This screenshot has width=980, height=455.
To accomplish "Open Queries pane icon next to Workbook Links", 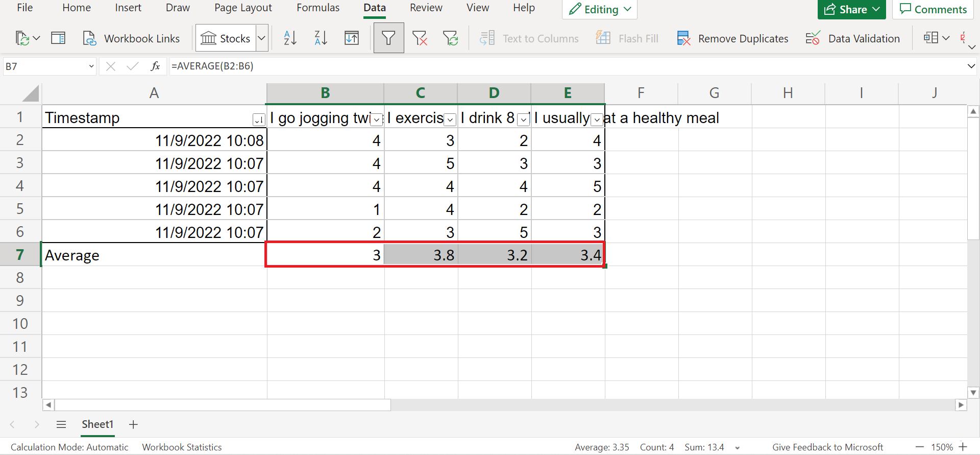I will tap(58, 38).
